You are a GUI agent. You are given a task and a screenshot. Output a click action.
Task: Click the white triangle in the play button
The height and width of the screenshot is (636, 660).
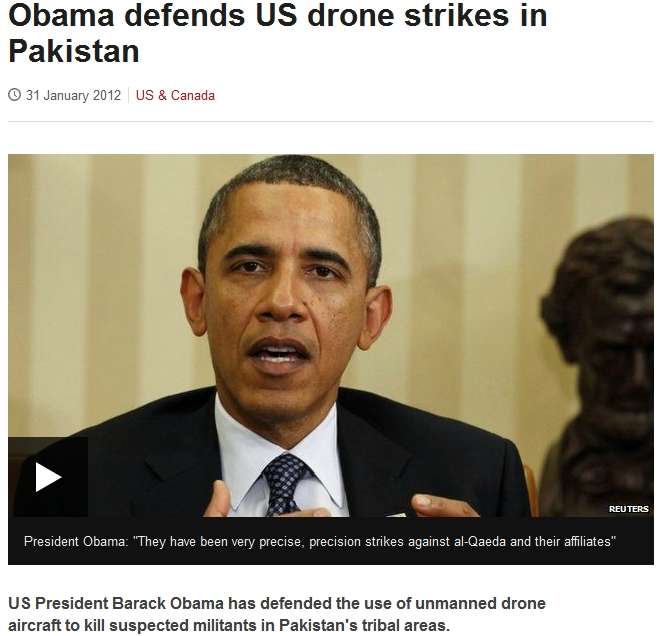coord(48,477)
